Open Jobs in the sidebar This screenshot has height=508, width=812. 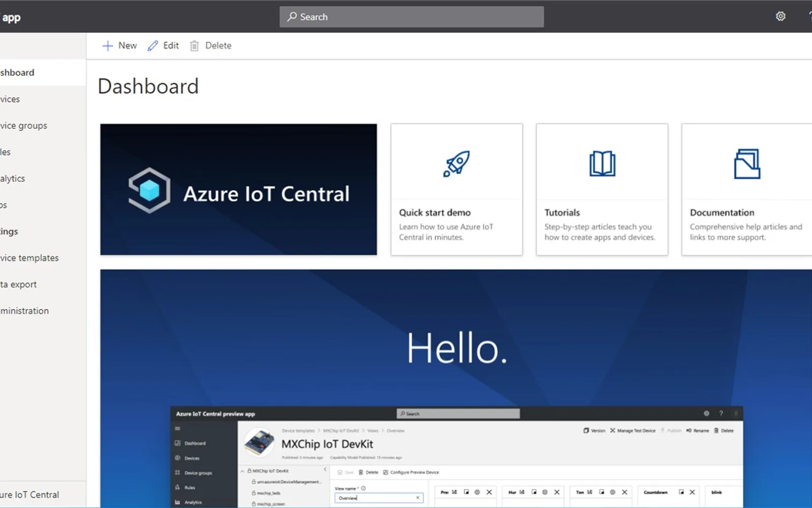pos(43,205)
